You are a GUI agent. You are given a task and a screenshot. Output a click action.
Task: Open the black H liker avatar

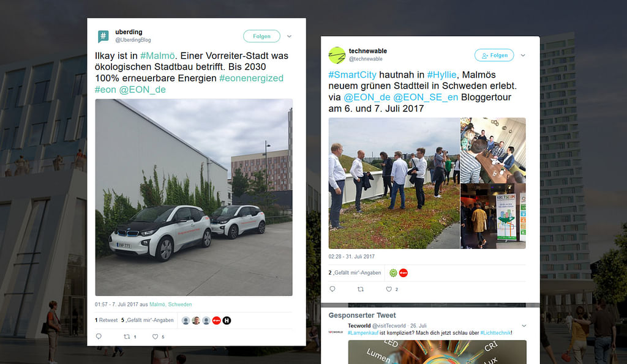pyautogui.click(x=227, y=321)
